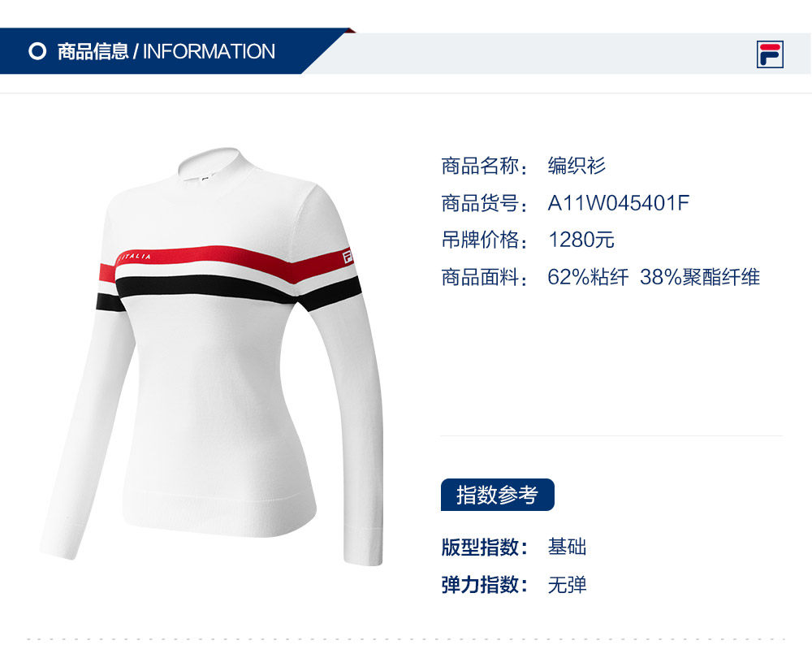
Task: Click the product number A11W045401F
Action: 618,203
